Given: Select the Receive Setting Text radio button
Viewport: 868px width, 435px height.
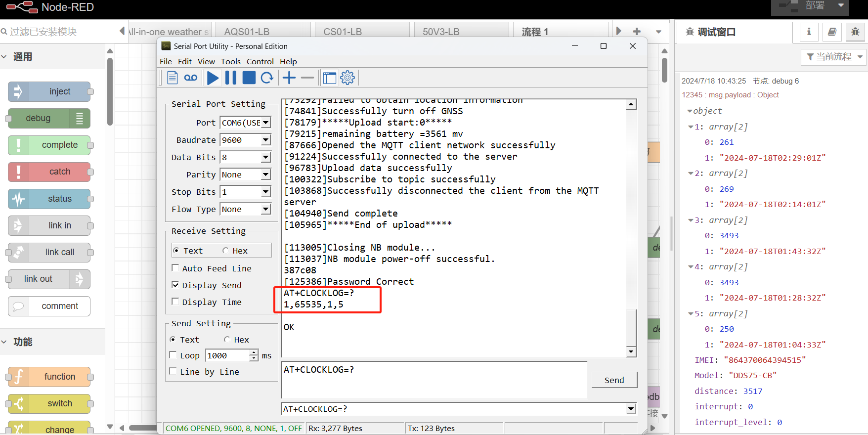Looking at the screenshot, I should (176, 251).
